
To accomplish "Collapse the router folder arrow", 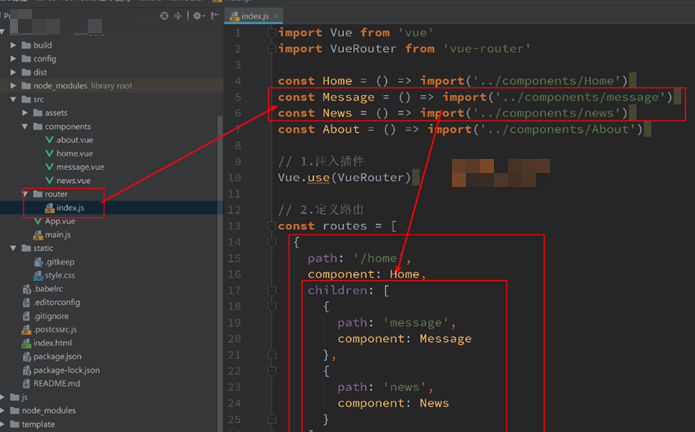I will pos(26,194).
